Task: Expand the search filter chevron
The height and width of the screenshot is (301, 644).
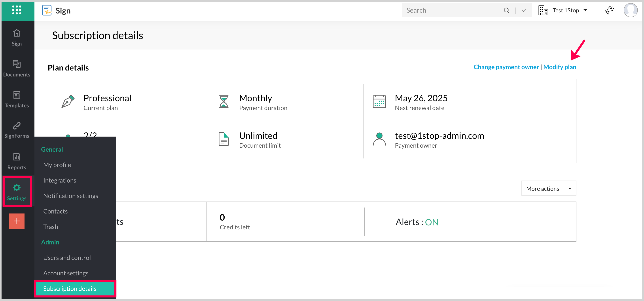Action: (x=523, y=10)
